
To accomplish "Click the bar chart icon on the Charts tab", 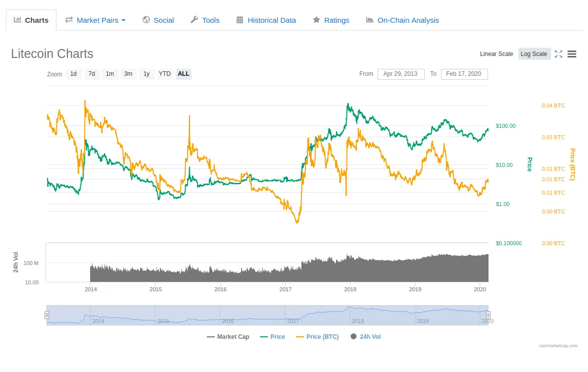I will [x=17, y=19].
